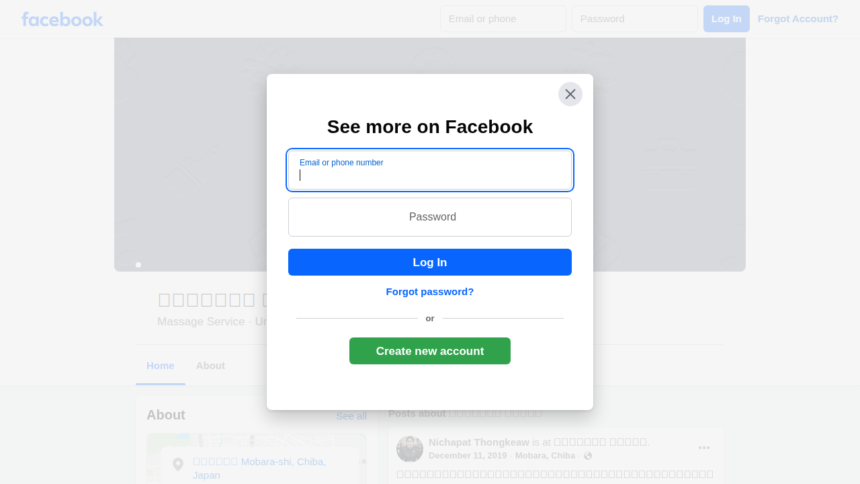Click the header Password field

635,19
